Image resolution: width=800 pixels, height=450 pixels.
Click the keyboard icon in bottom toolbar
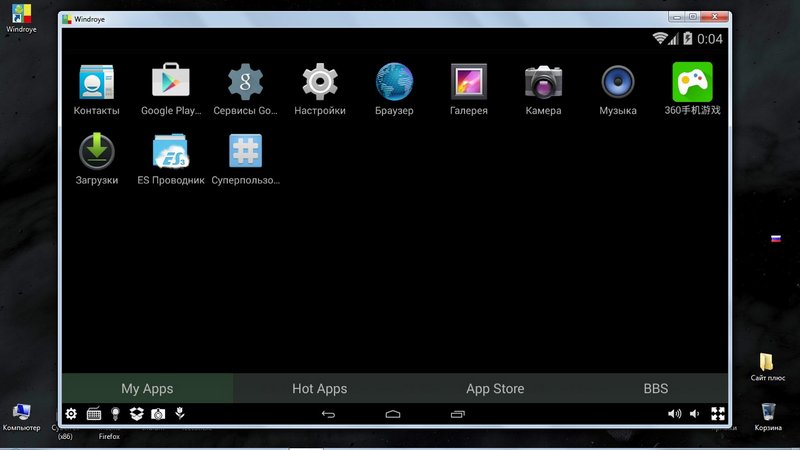(x=94, y=414)
